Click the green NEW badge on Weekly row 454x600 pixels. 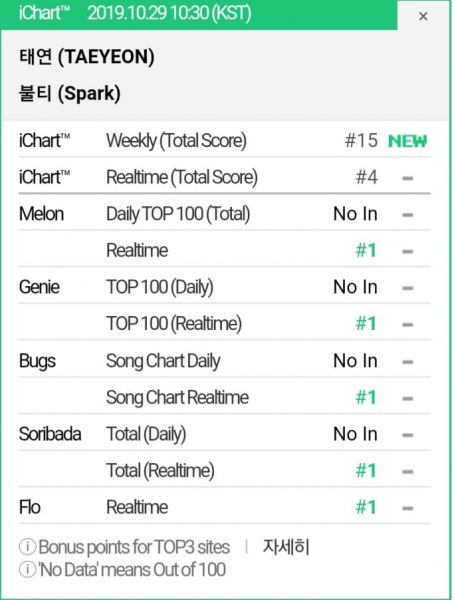click(407, 141)
